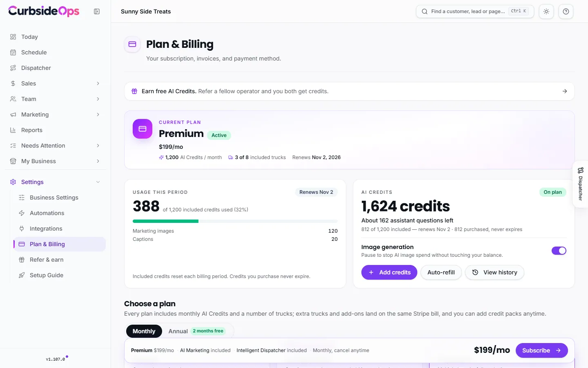The image size is (588, 368).
Task: Open the Auto-refill settings button
Action: (x=441, y=272)
